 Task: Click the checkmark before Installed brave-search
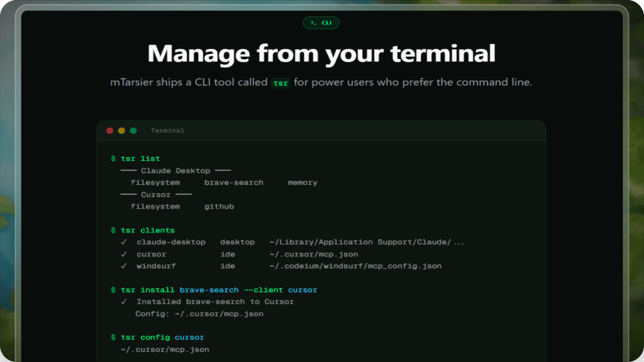124,302
